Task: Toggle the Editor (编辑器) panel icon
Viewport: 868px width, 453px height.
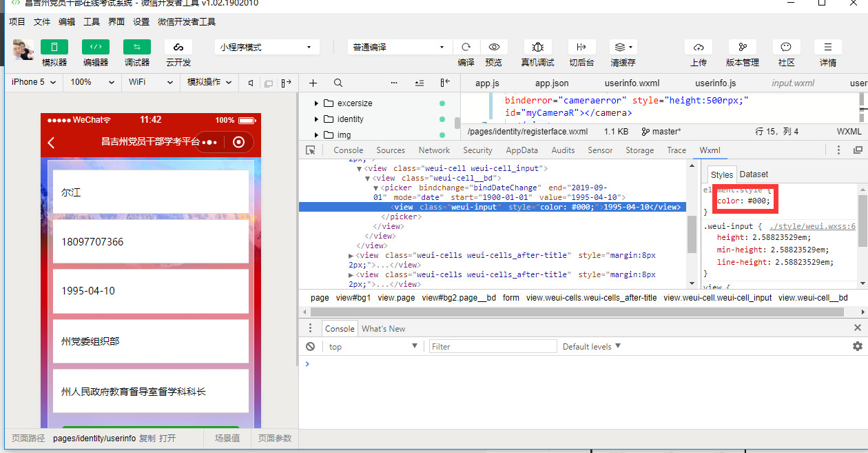Action: pos(96,47)
